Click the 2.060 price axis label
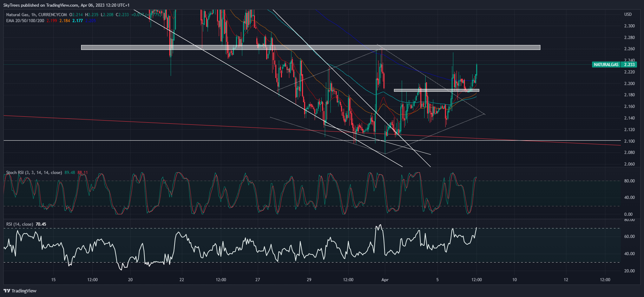Screen dimensions: 644x297 tap(629, 164)
